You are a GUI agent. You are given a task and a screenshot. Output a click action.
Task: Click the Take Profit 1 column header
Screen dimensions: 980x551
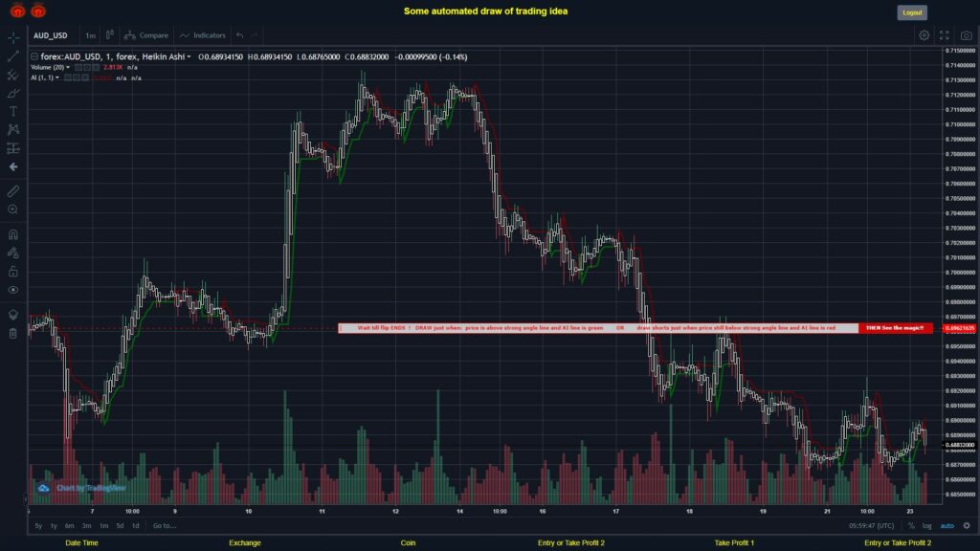(x=734, y=543)
